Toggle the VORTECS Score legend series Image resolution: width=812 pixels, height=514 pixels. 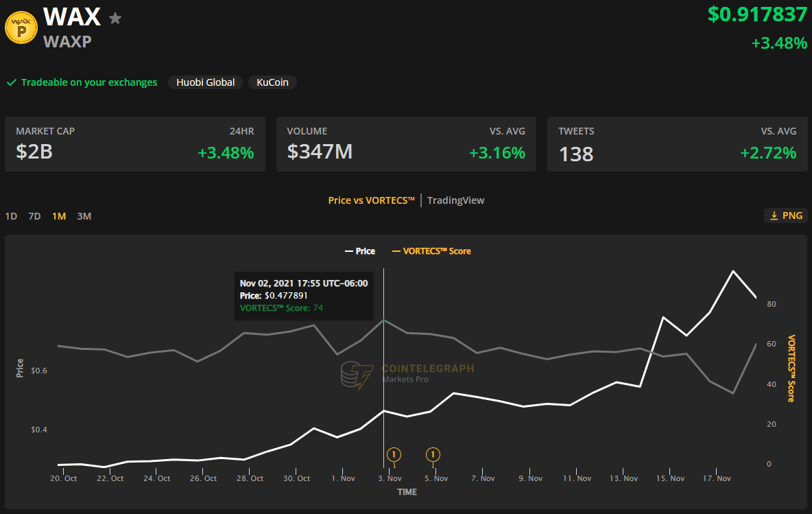tap(431, 251)
